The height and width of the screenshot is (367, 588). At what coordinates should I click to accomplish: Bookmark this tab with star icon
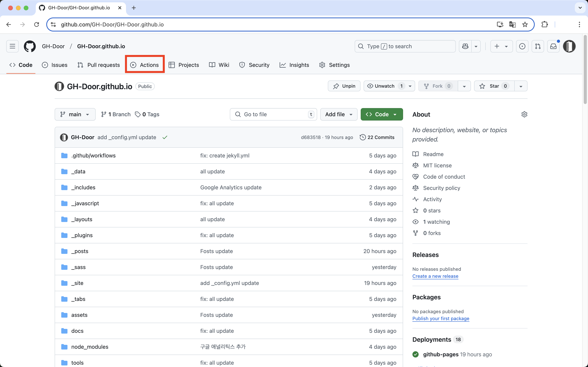coord(525,24)
